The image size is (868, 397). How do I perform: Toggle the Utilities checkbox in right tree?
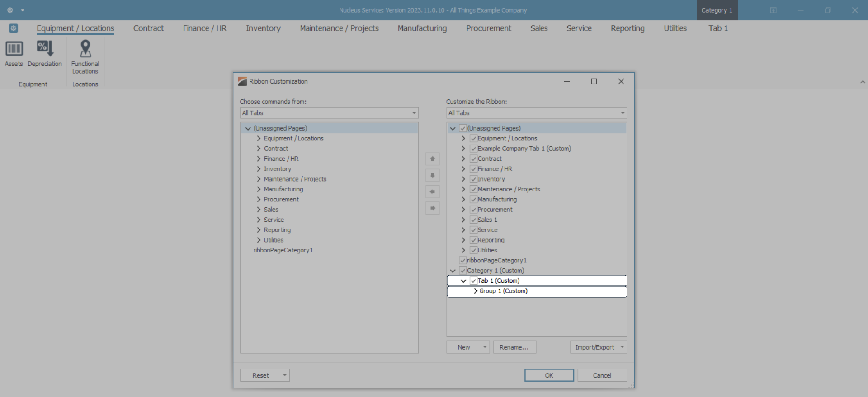point(473,250)
